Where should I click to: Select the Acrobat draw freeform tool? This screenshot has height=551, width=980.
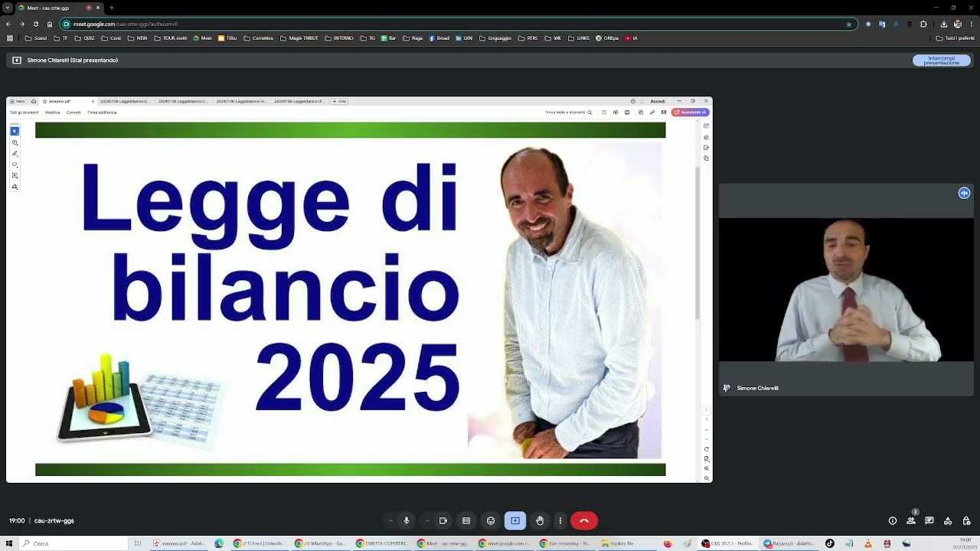(15, 165)
